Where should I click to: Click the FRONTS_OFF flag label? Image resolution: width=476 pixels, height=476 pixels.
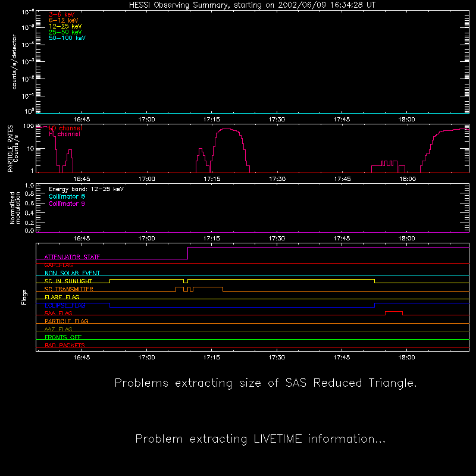pyautogui.click(x=63, y=337)
